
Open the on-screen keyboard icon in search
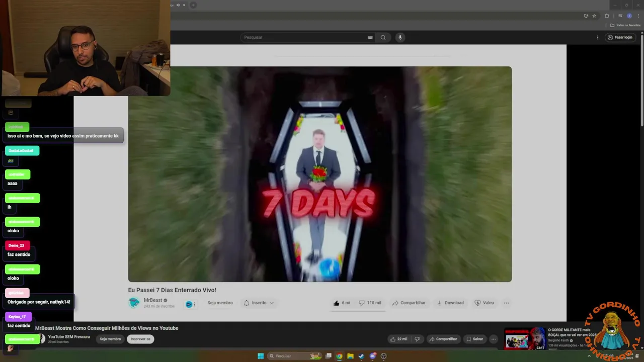pyautogui.click(x=370, y=37)
